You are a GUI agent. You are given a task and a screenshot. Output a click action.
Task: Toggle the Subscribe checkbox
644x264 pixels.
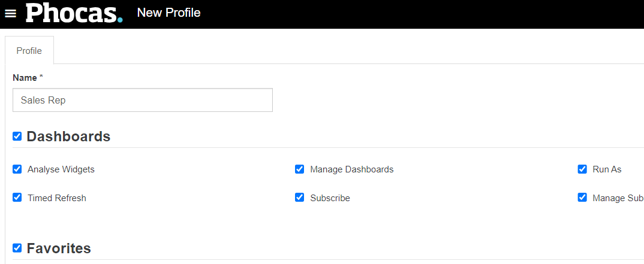coord(299,198)
